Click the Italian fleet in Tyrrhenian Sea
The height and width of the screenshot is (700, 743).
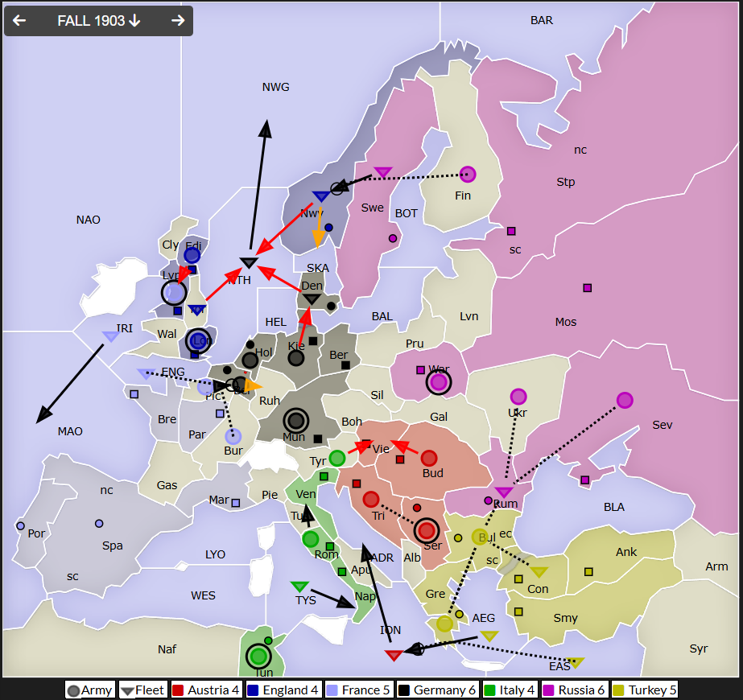point(299,587)
